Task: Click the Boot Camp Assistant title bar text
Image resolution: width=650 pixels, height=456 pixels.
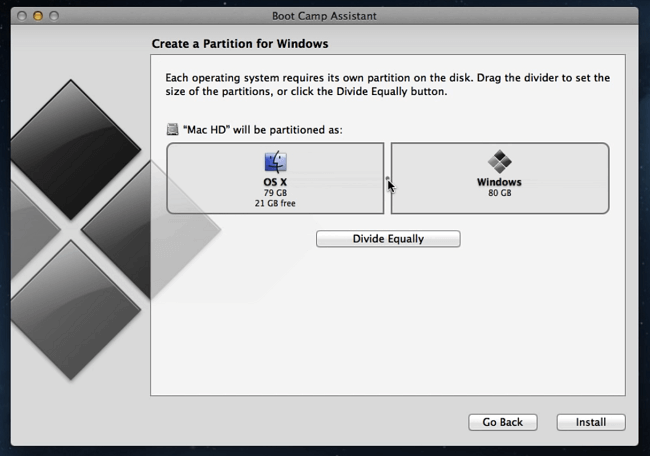Action: pos(324,16)
